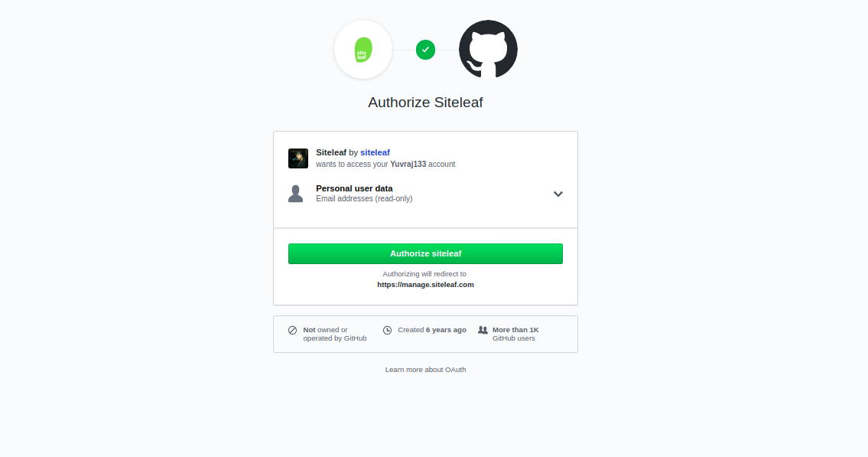Screen dimensions: 868x457
Task: Authorize siteleaf with the green button
Action: [x=425, y=253]
